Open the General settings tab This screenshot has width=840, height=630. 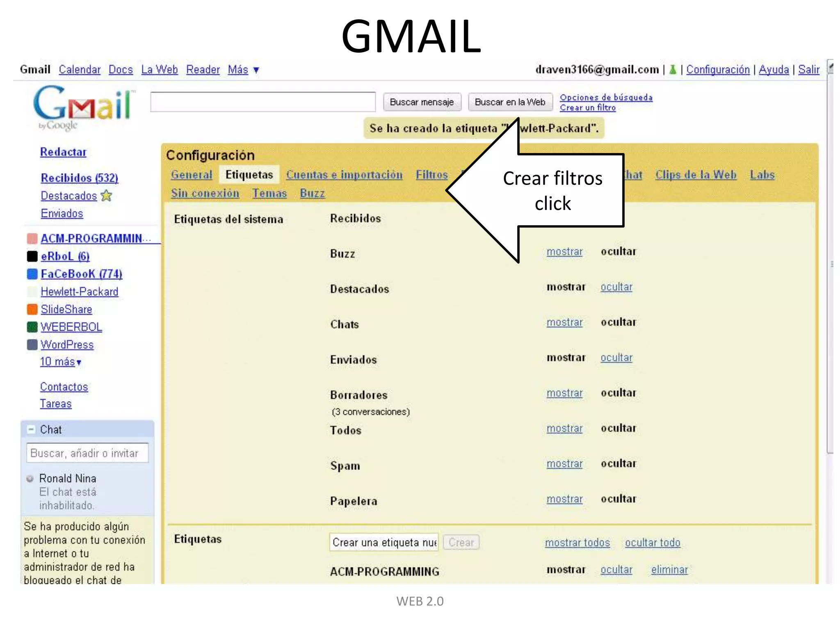[192, 175]
